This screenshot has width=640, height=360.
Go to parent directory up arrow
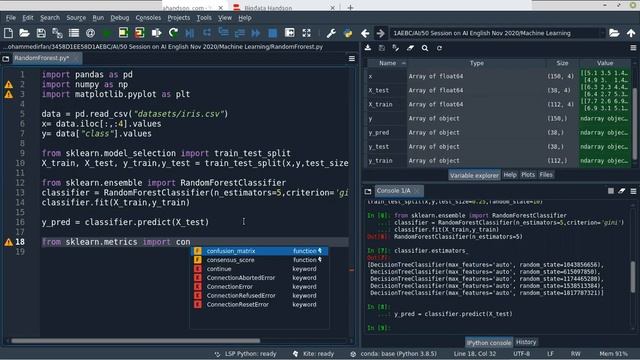tap(631, 33)
